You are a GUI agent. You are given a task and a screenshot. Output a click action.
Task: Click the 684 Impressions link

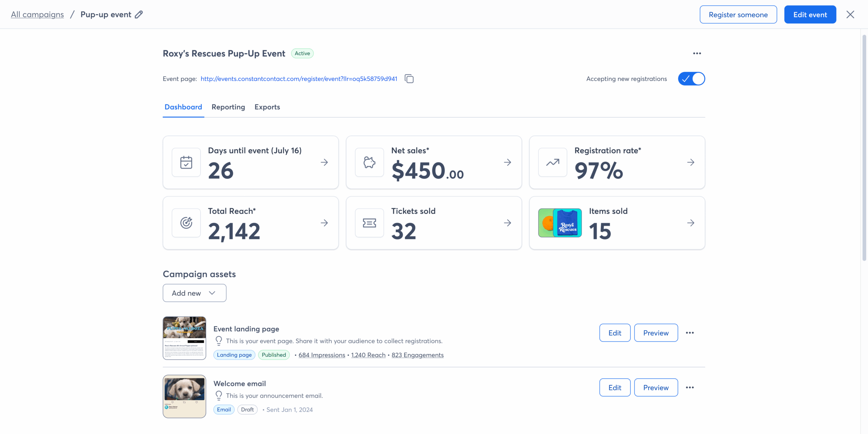(x=322, y=355)
